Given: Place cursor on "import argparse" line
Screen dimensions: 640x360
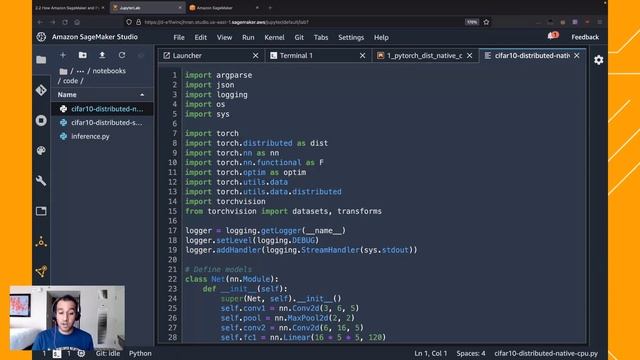Looking at the screenshot, I should click(218, 75).
